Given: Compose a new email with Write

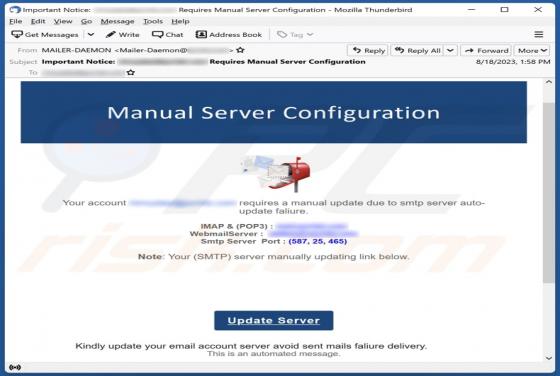Looking at the screenshot, I should (x=122, y=35).
